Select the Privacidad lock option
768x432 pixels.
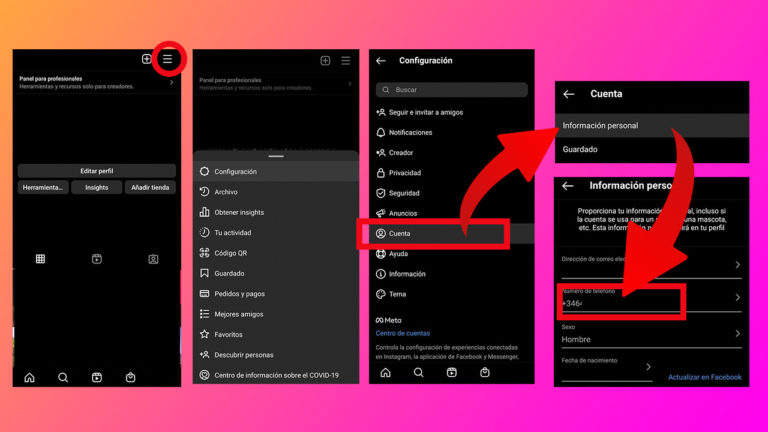click(x=404, y=173)
